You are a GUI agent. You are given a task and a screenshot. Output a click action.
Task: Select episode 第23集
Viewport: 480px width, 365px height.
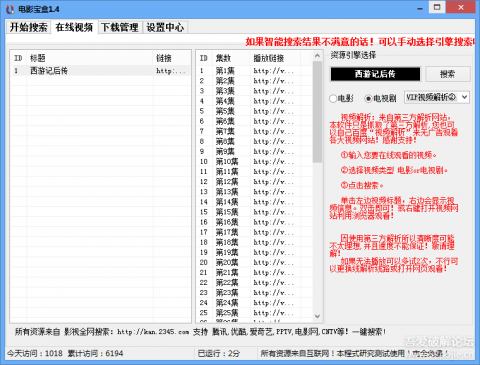tap(255, 293)
